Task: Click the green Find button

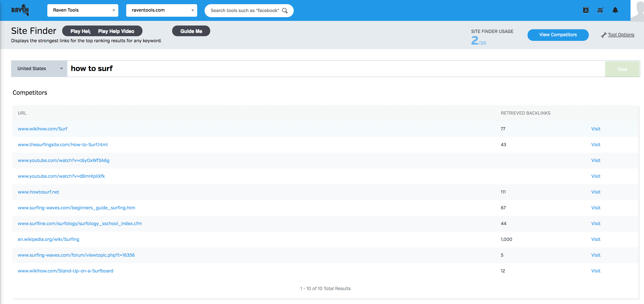Action: [622, 69]
